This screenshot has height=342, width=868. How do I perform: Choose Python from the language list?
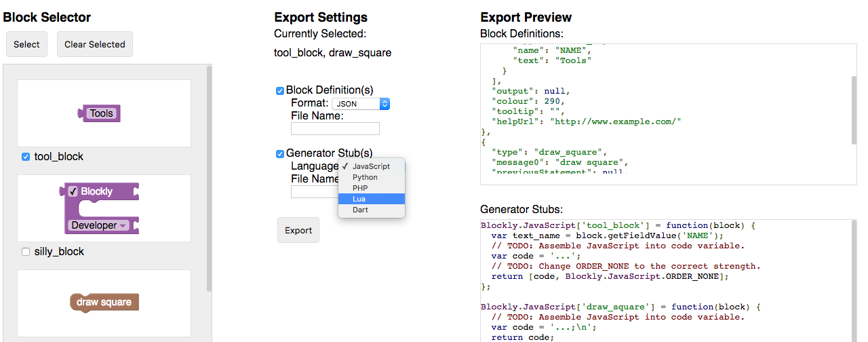[x=365, y=177]
